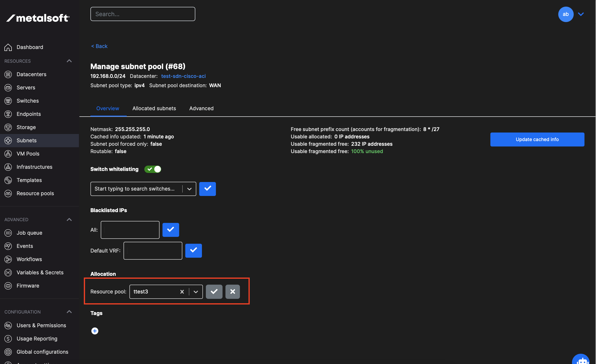Click the add tag plus icon
This screenshot has width=596, height=364.
click(x=95, y=331)
